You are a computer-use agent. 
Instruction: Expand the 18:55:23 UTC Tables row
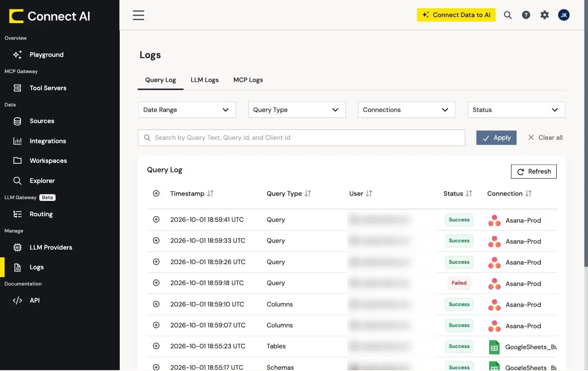pyautogui.click(x=156, y=346)
